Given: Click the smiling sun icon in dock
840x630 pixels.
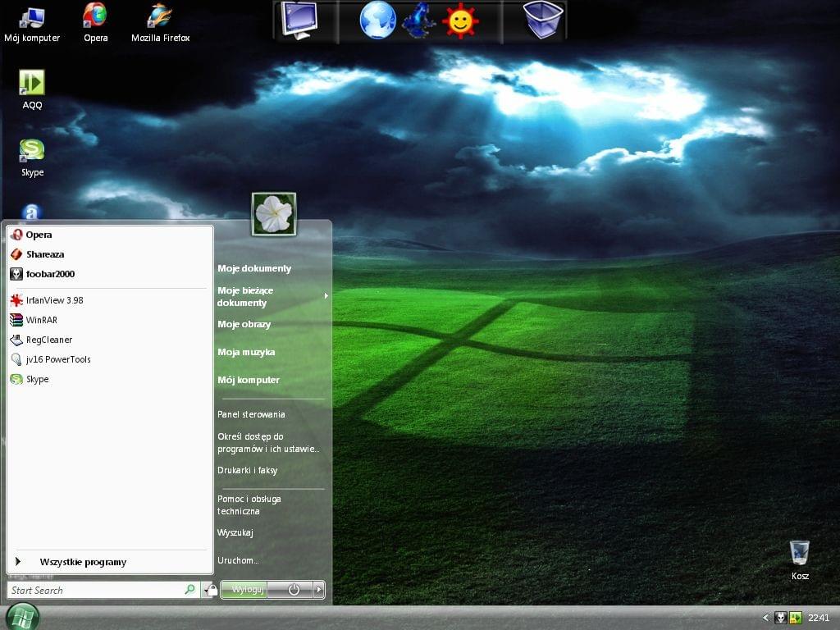Looking at the screenshot, I should [x=461, y=21].
